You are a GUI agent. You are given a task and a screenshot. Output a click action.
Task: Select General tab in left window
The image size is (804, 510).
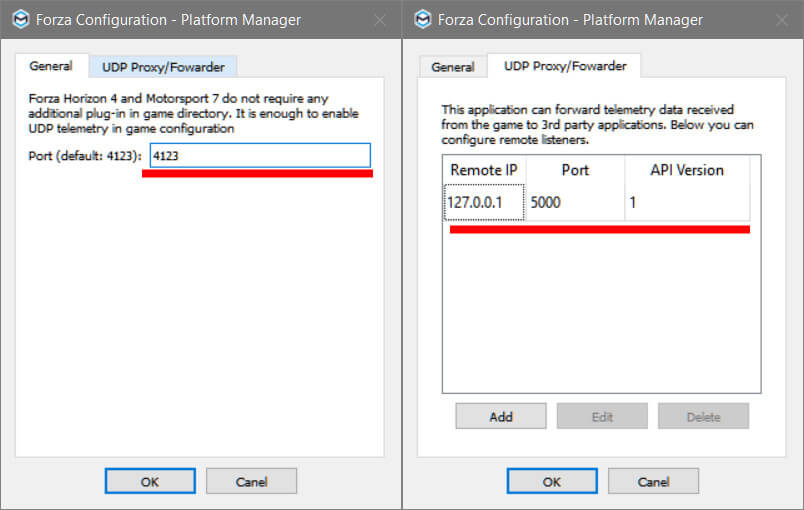[x=51, y=66]
